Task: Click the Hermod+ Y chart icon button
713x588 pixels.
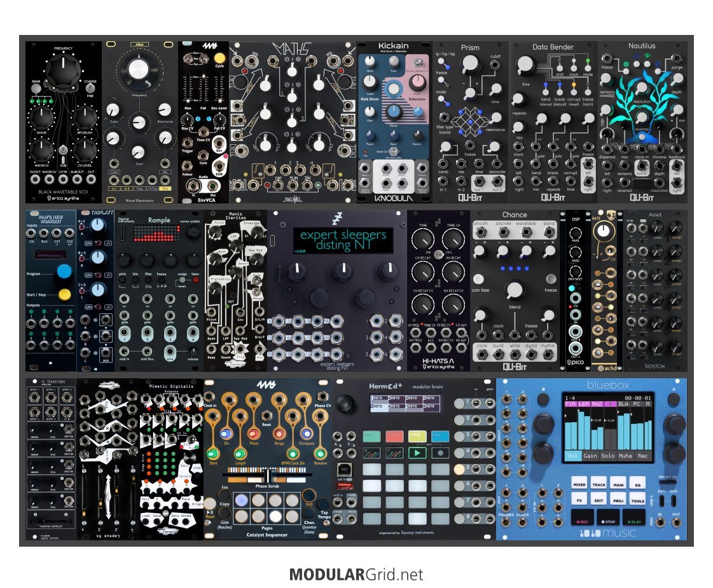Action: tap(394, 453)
